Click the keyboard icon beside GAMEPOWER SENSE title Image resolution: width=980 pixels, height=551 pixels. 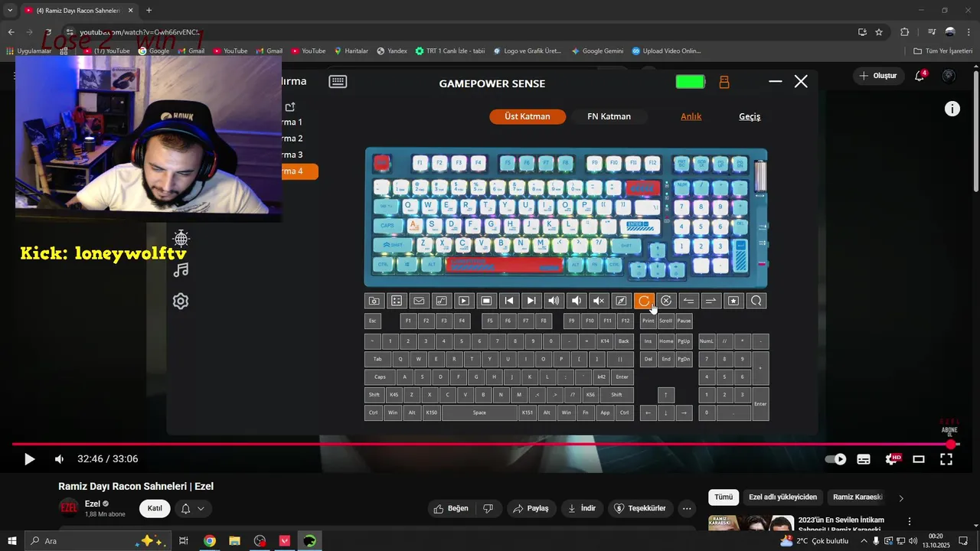coord(338,82)
